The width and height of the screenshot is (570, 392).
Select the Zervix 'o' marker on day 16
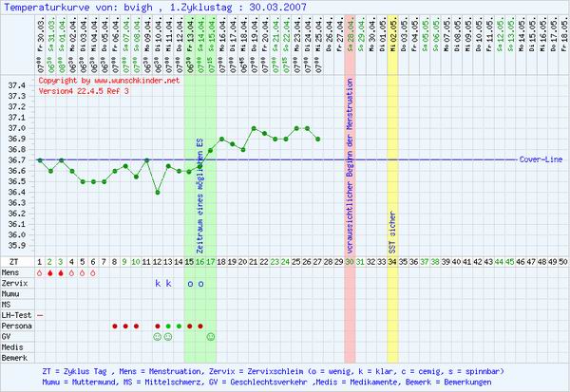[200, 283]
